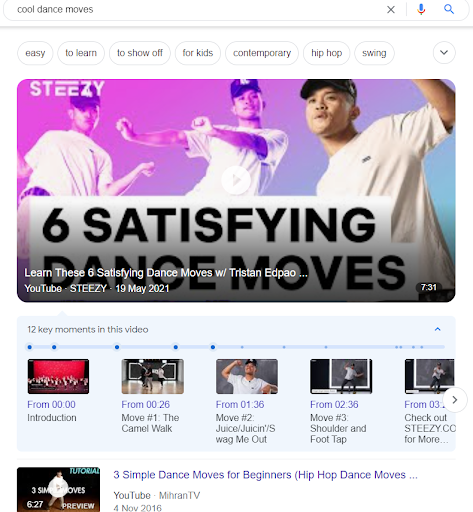The image size is (473, 512).
Task: Click the 'From 02:36' timestamp link
Action: [x=334, y=405]
